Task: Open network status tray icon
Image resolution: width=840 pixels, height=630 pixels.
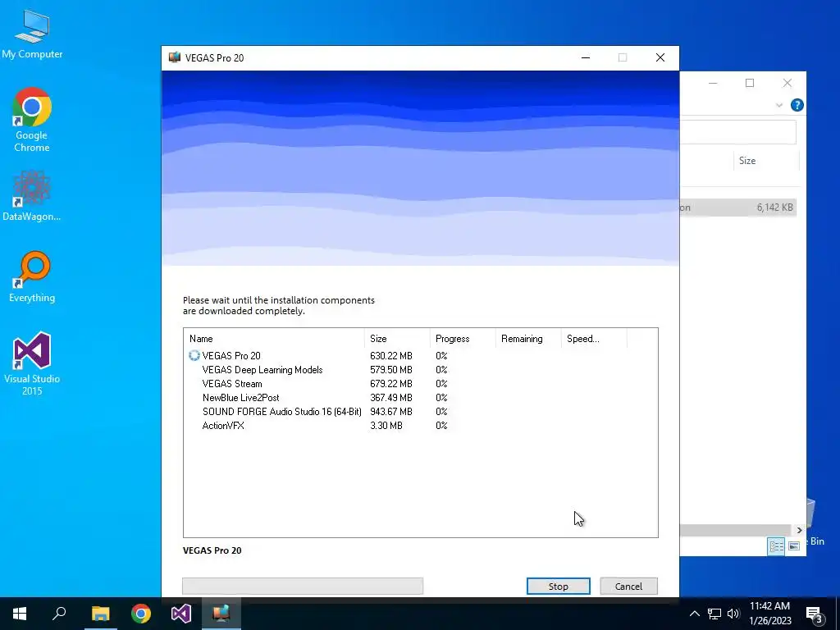Action: pyautogui.click(x=714, y=614)
